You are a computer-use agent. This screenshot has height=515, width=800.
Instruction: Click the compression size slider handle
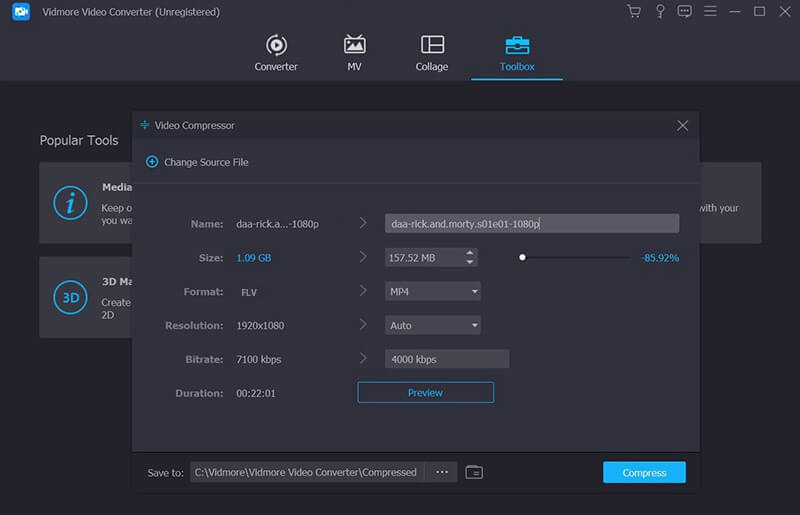click(522, 258)
